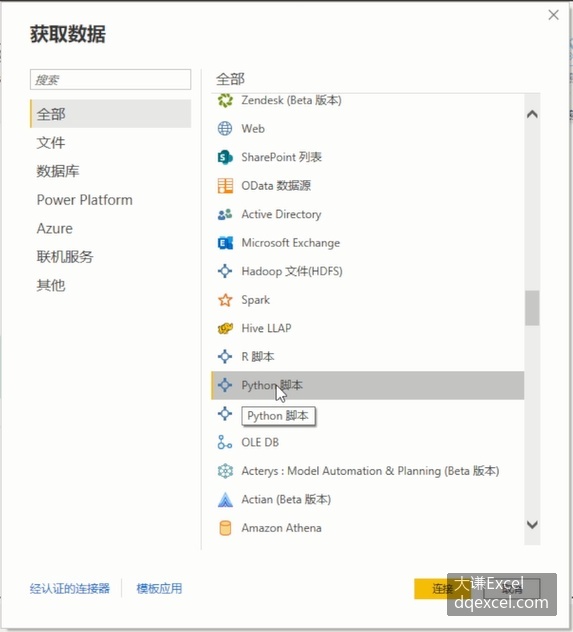This screenshot has height=632, width=573.
Task: Choose the Amazon Athena cylinder icon
Action: pyautogui.click(x=225, y=528)
